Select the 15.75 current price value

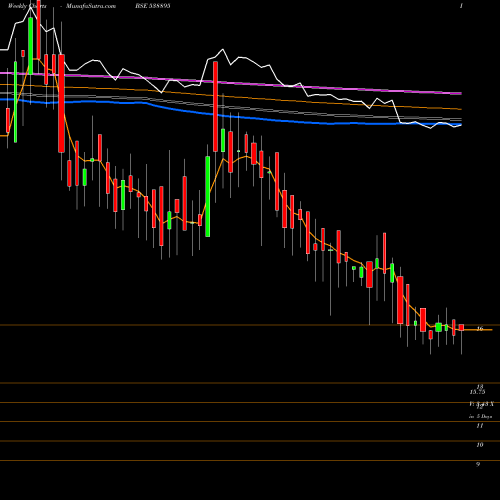[477, 392]
